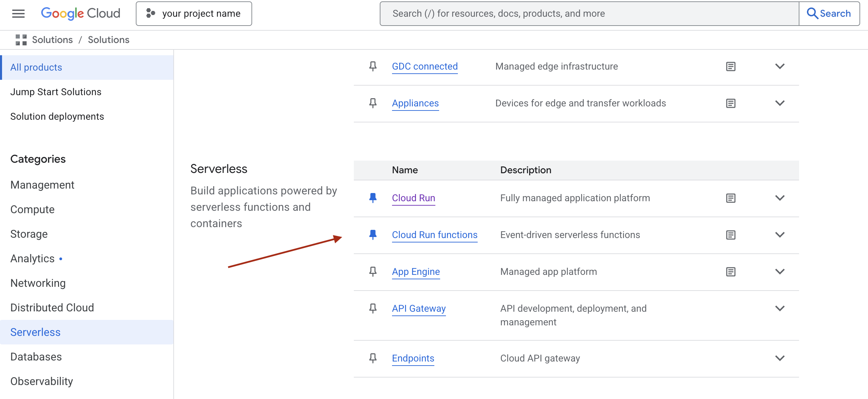The height and width of the screenshot is (399, 868).
Task: Click the Search button
Action: click(x=829, y=14)
